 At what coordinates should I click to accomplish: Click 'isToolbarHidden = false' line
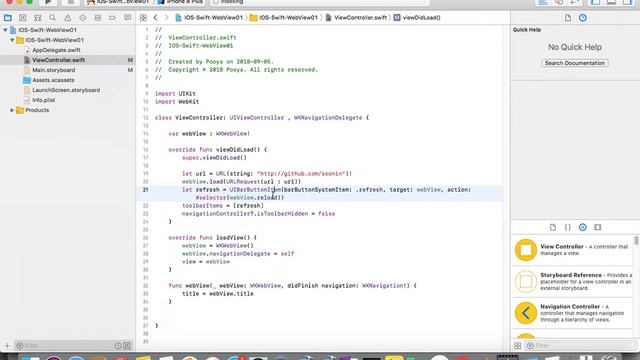258,214
